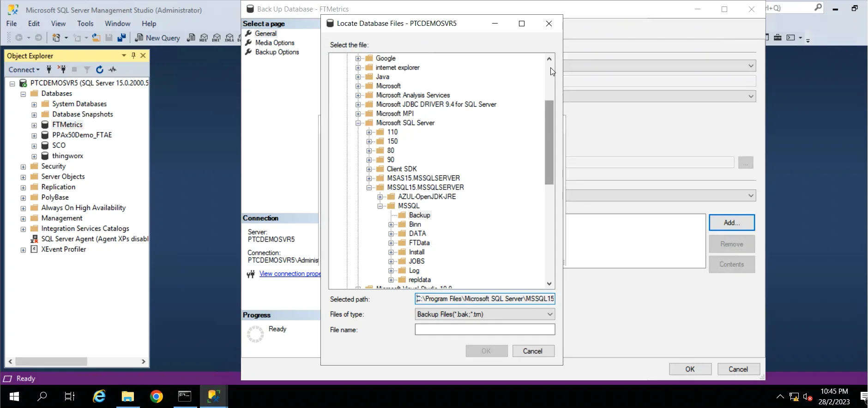Open View connection properties link

click(289, 274)
